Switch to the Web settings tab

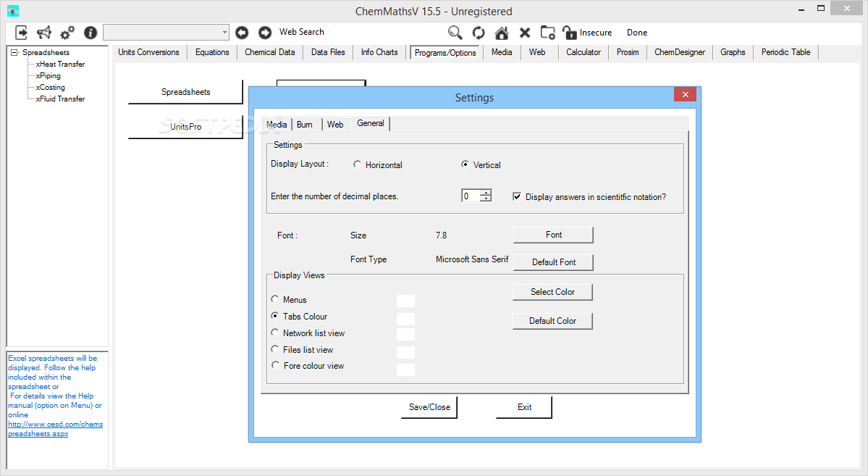[x=335, y=125]
